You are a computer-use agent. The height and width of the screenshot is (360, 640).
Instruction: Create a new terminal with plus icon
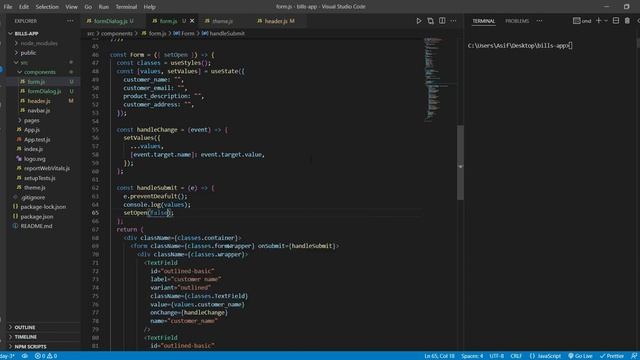(x=598, y=21)
